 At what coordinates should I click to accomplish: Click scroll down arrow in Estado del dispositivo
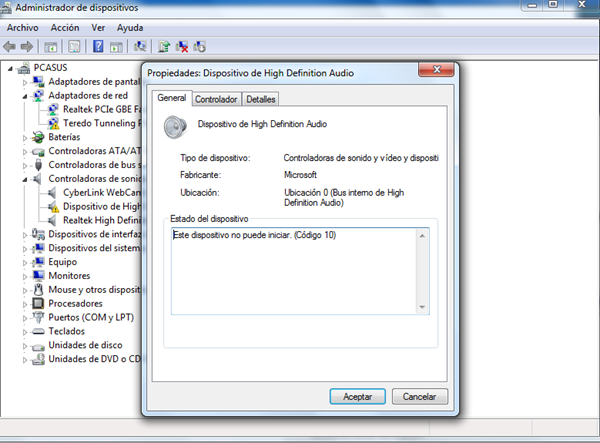click(x=422, y=307)
